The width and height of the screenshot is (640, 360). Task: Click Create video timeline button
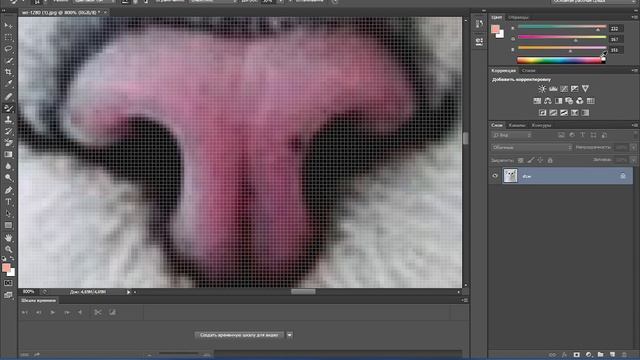(239, 335)
